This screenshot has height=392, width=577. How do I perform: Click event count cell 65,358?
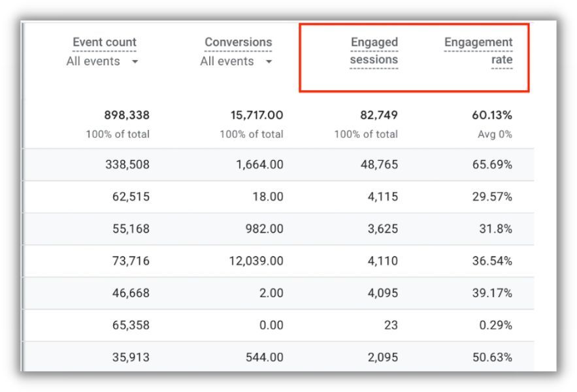pos(131,325)
